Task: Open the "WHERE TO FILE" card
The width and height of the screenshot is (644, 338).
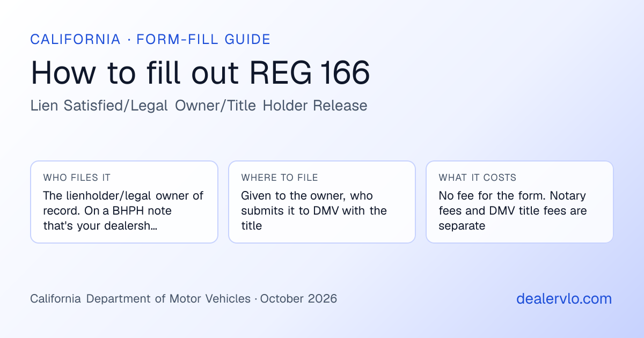Action: point(322,202)
